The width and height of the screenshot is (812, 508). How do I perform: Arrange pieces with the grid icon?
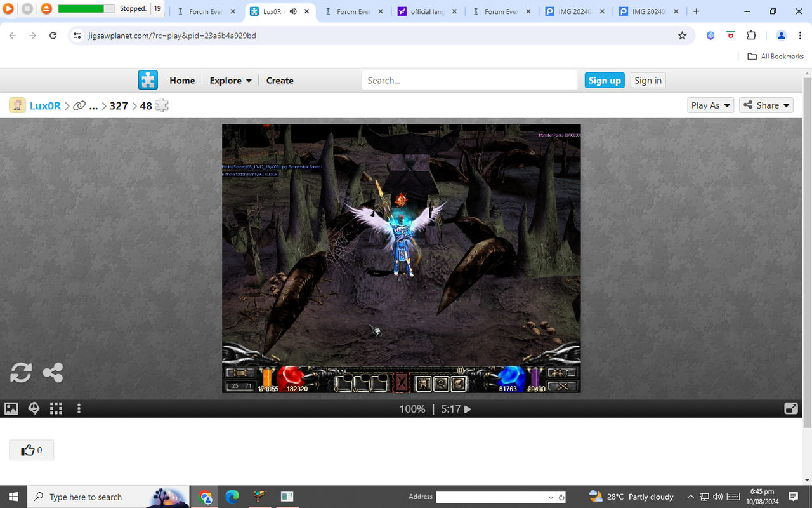click(x=56, y=409)
